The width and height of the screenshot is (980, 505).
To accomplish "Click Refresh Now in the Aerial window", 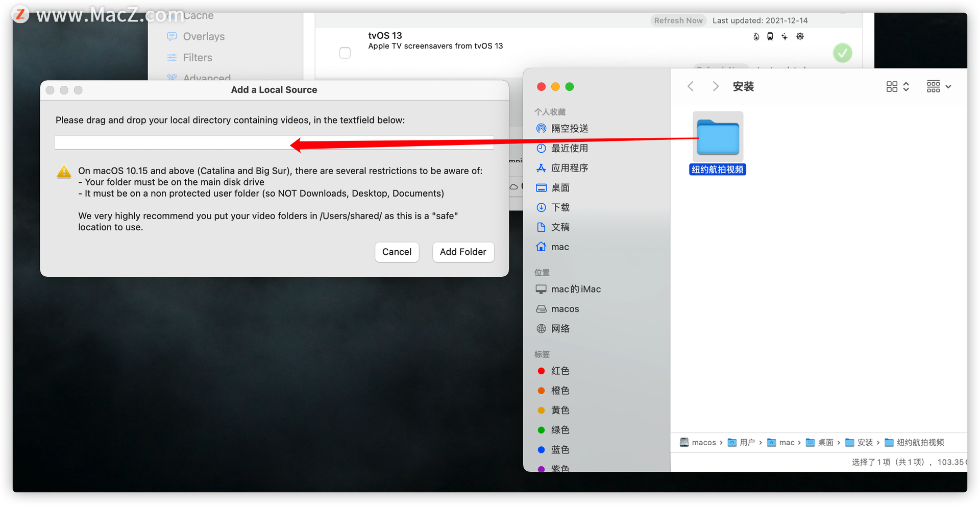I will pos(678,20).
